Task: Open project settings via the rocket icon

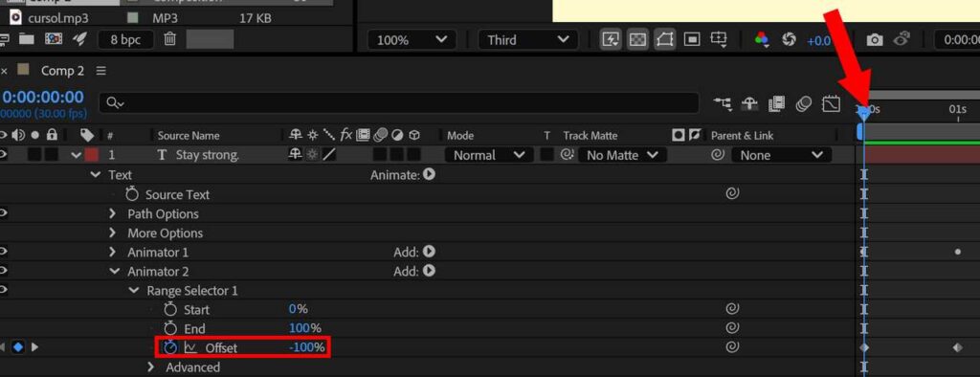Action: [79, 39]
